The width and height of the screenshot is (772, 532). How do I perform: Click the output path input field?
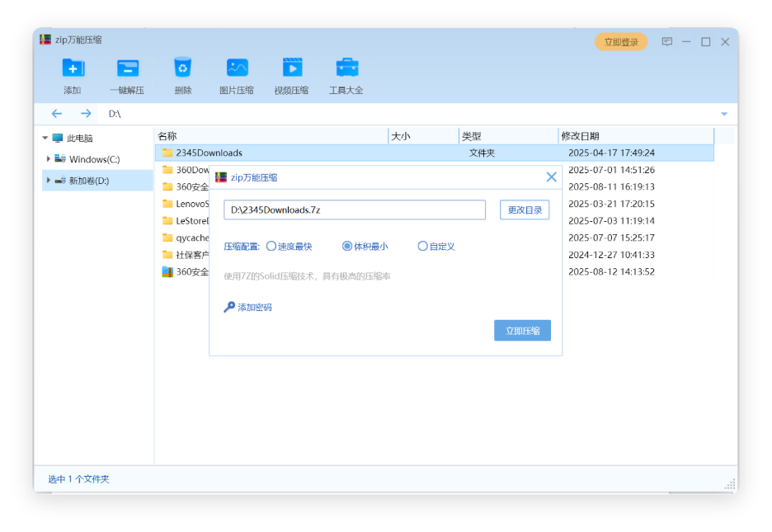tap(355, 210)
